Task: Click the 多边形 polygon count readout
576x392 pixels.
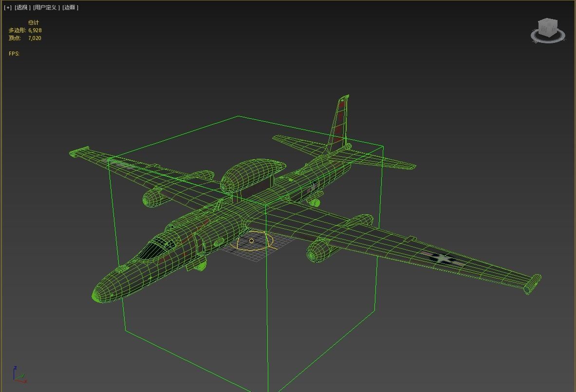Action: pyautogui.click(x=24, y=30)
